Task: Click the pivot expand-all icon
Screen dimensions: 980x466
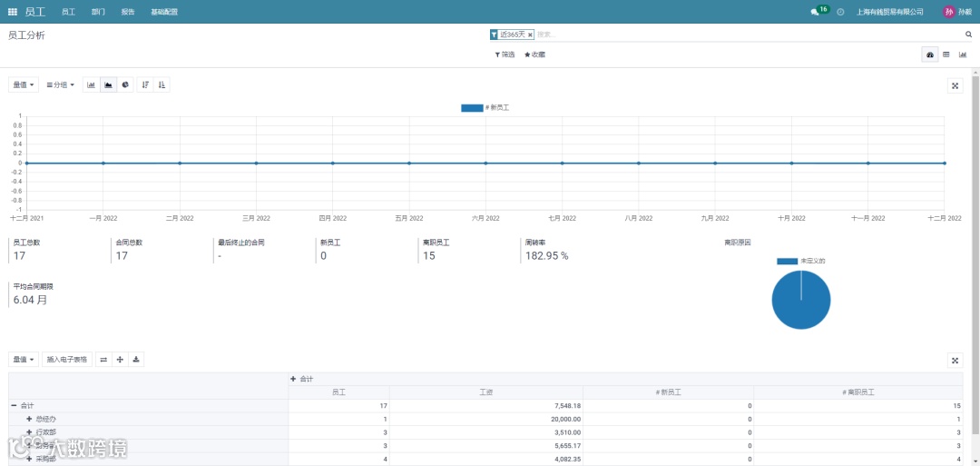Action: [x=120, y=360]
